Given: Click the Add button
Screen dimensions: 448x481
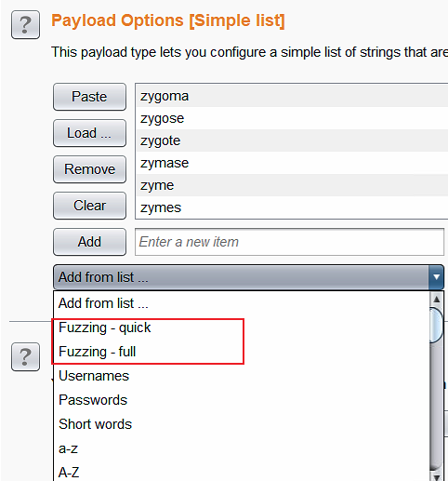Looking at the screenshot, I should 89,242.
